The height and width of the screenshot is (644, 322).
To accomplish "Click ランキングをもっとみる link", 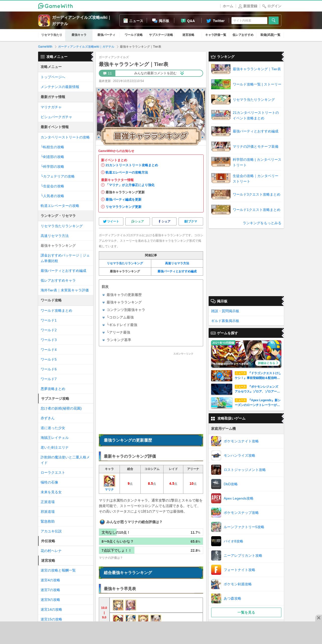I will point(262,223).
